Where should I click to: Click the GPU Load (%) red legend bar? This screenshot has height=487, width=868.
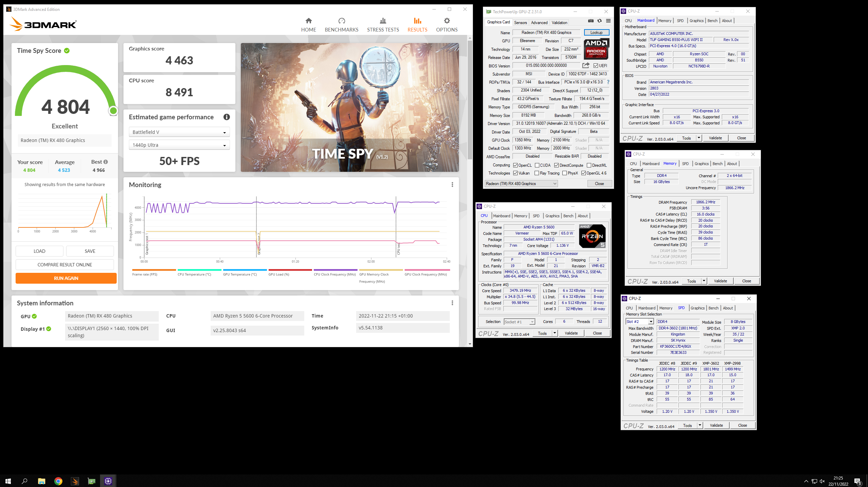tap(290, 270)
